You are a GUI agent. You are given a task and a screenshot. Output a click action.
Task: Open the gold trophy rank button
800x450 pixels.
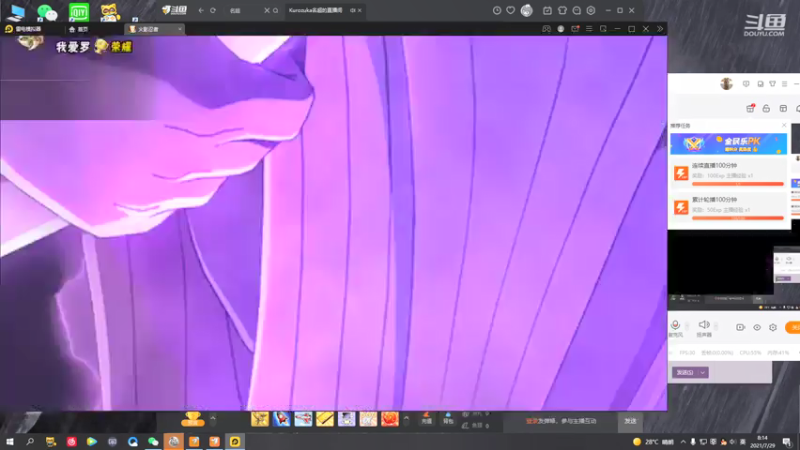[x=192, y=419]
